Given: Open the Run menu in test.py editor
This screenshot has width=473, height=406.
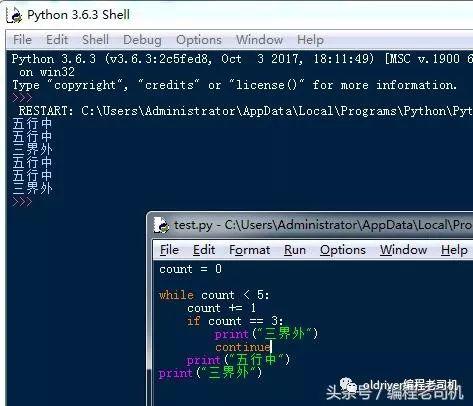Looking at the screenshot, I should coord(295,250).
